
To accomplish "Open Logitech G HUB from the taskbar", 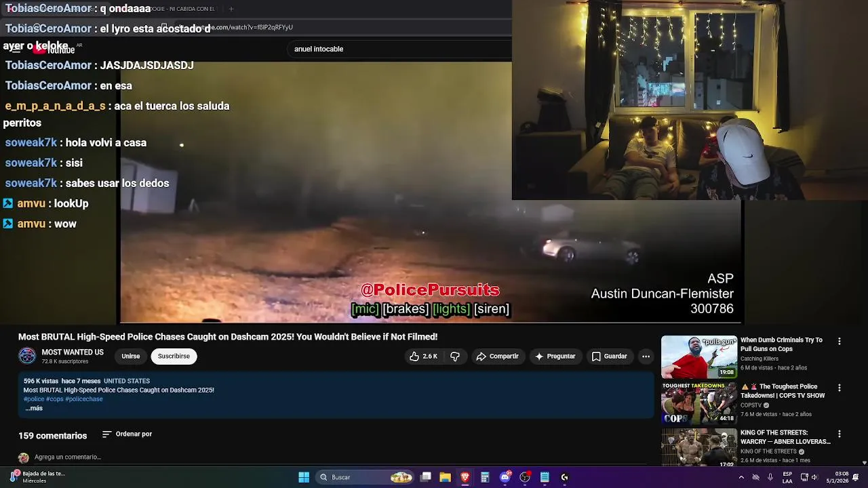I will 564,477.
